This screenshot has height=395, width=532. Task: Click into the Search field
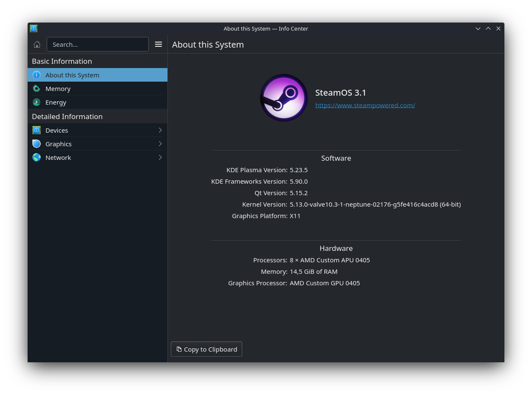click(98, 44)
